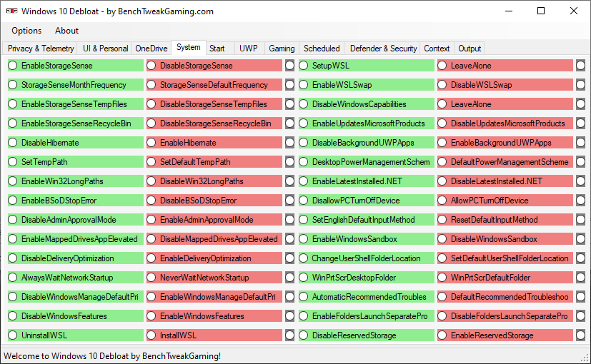Select DisableAdminApprovalMode radio button
Image resolution: width=591 pixels, height=364 pixels.
click(x=75, y=219)
